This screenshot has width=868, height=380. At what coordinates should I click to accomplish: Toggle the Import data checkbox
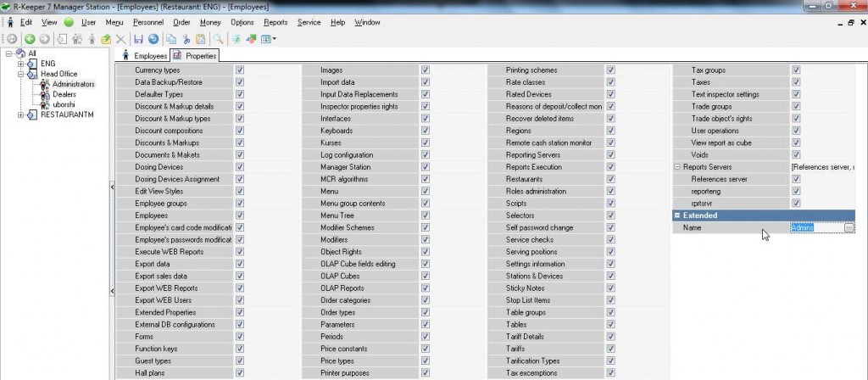426,82
